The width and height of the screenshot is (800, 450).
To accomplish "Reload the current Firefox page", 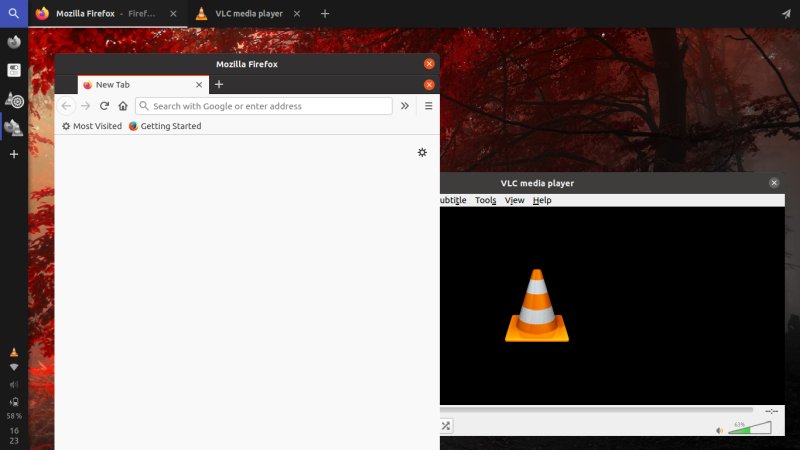I will click(x=104, y=106).
